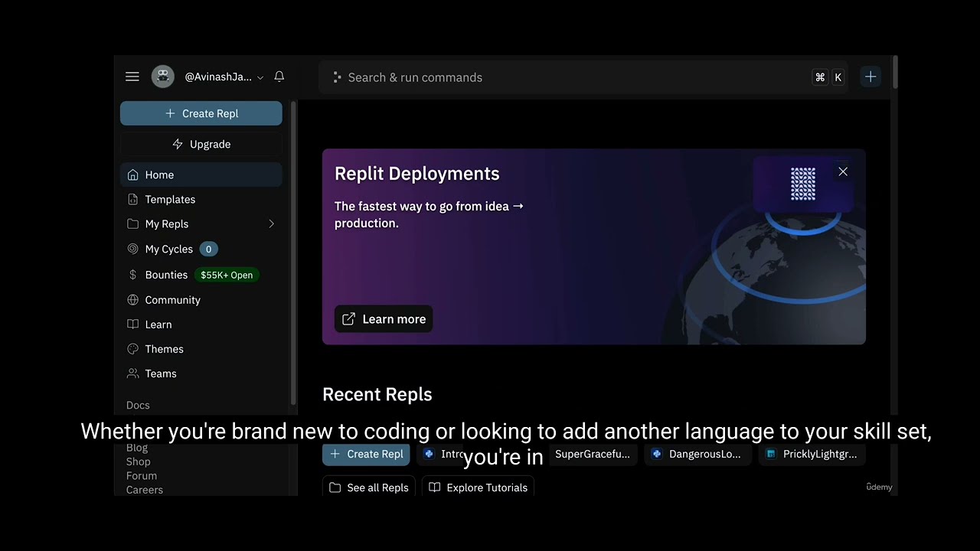Image resolution: width=980 pixels, height=551 pixels.
Task: Click the My Repls folder icon
Action: coord(133,223)
